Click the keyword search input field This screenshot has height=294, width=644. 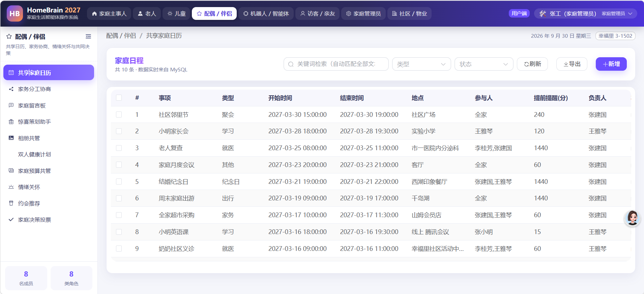tap(336, 64)
